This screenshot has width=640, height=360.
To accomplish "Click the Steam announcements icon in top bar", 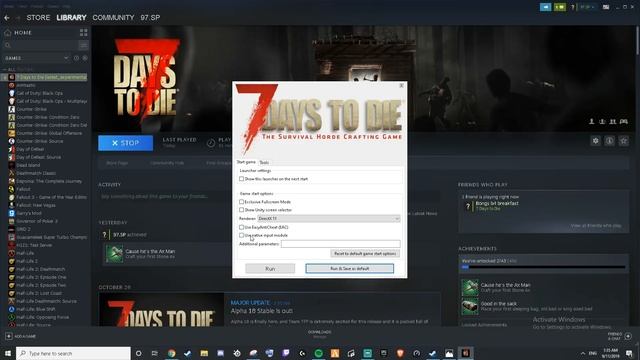I will 545,7.
